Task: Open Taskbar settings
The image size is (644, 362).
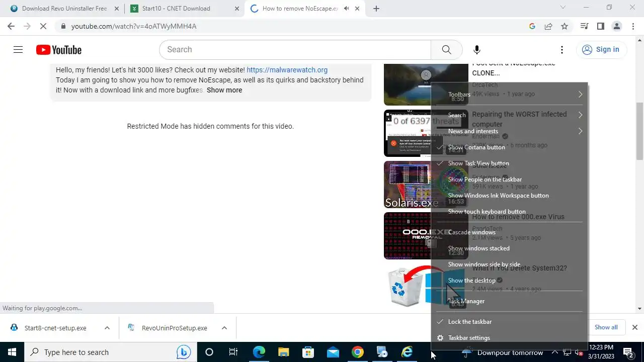Action: [x=510, y=338]
